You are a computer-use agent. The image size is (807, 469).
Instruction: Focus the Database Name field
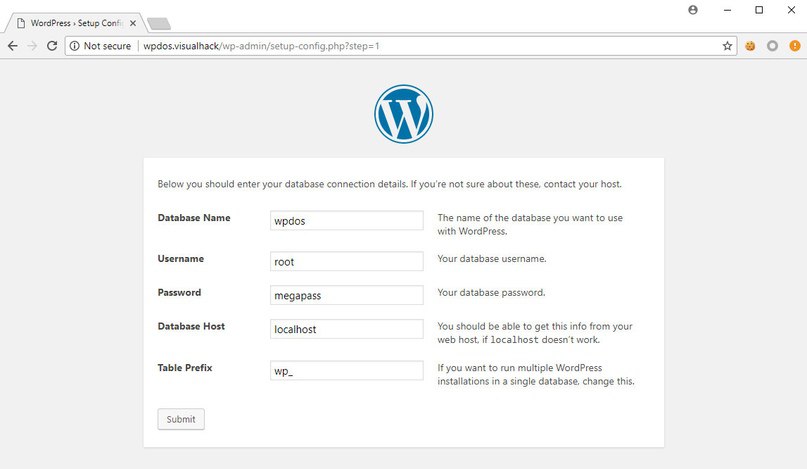point(347,220)
